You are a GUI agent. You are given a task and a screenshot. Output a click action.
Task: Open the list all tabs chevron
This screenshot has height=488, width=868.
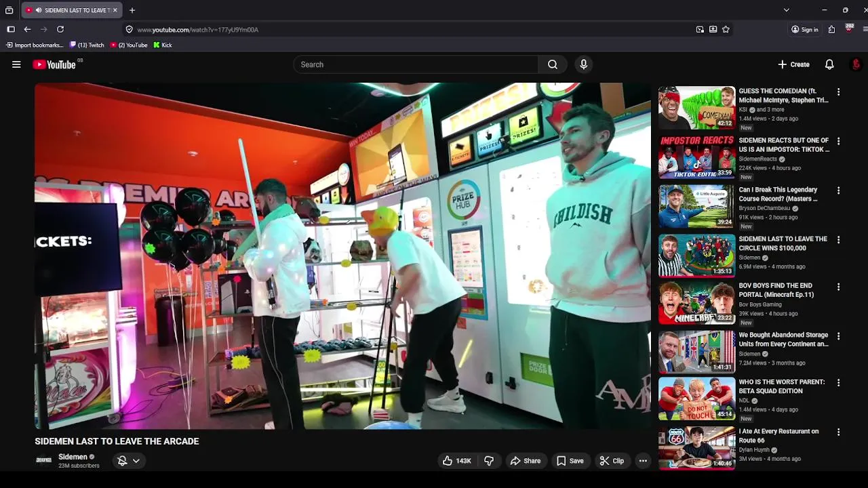point(786,10)
